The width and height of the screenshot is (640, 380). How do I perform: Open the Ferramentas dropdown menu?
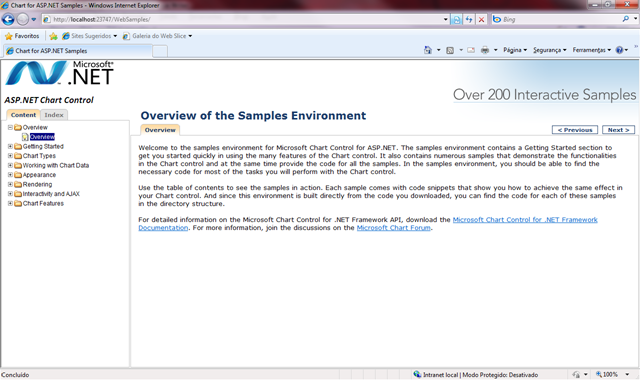click(x=591, y=50)
